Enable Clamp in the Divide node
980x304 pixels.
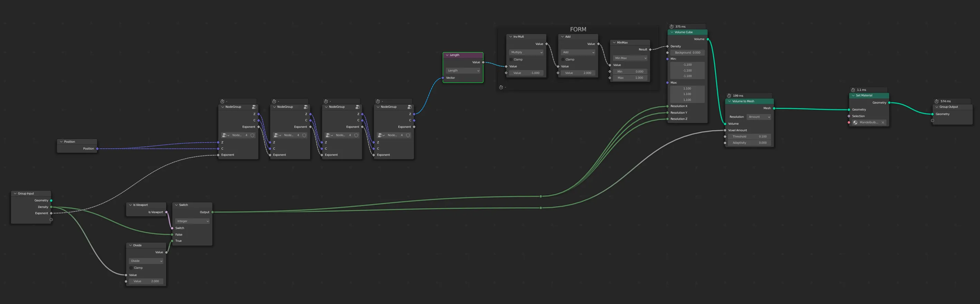pyautogui.click(x=132, y=268)
